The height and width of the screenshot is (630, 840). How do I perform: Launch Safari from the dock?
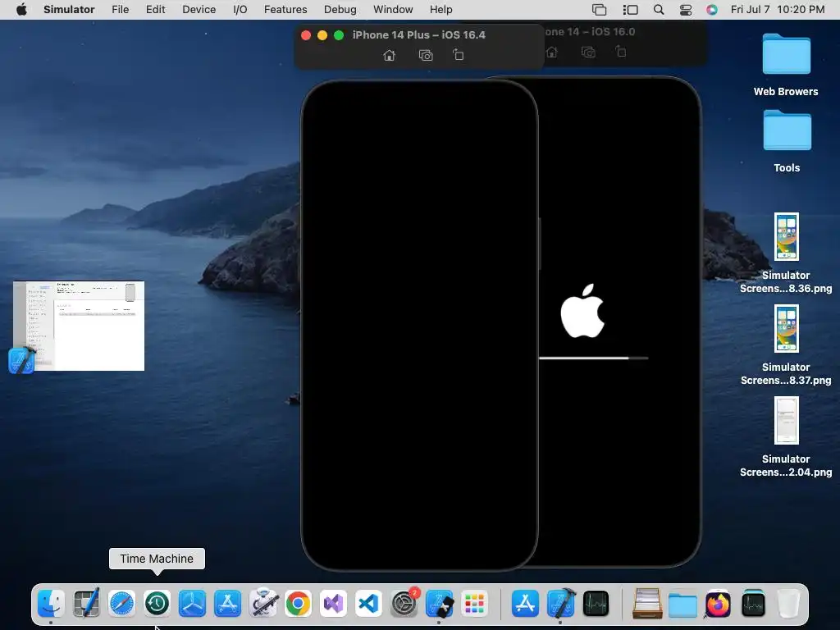pos(121,604)
